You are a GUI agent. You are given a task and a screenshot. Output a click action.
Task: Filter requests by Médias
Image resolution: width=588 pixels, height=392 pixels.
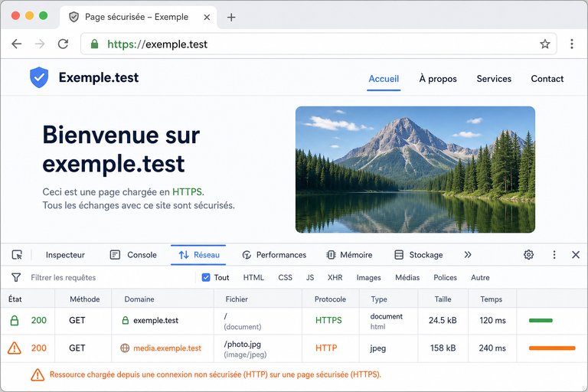[x=407, y=278]
